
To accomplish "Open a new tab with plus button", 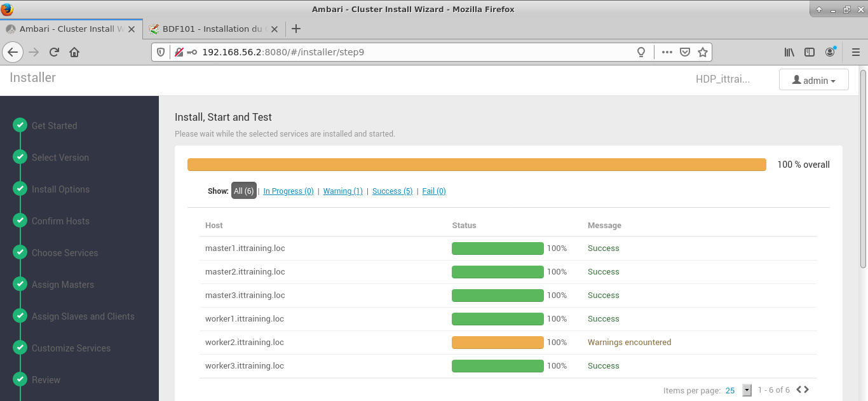I will click(x=295, y=29).
